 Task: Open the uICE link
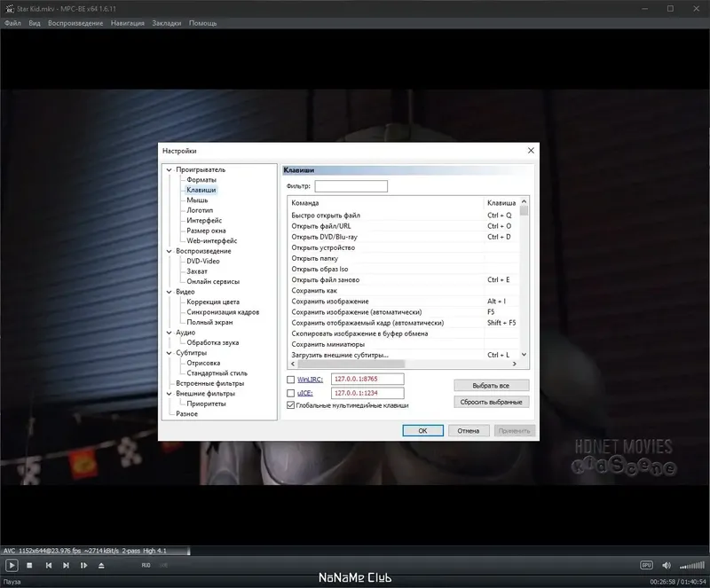click(x=304, y=394)
